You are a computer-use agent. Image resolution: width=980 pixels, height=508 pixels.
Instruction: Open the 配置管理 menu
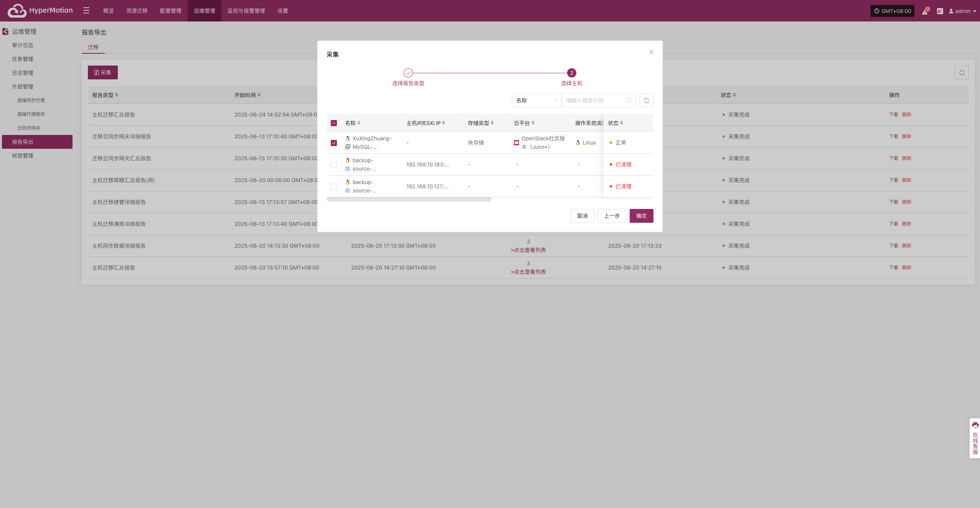(171, 11)
